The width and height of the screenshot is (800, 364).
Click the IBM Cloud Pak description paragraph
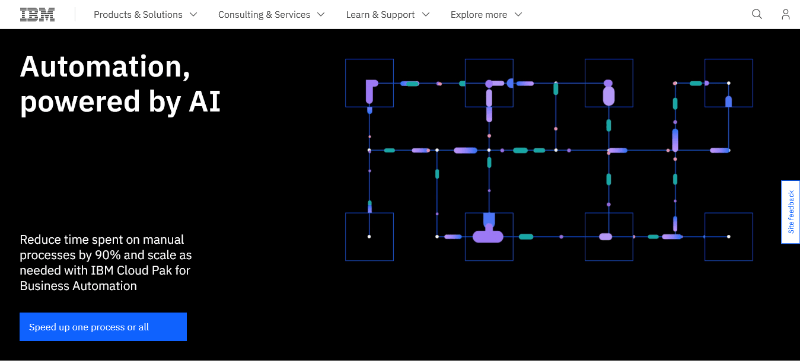click(106, 262)
